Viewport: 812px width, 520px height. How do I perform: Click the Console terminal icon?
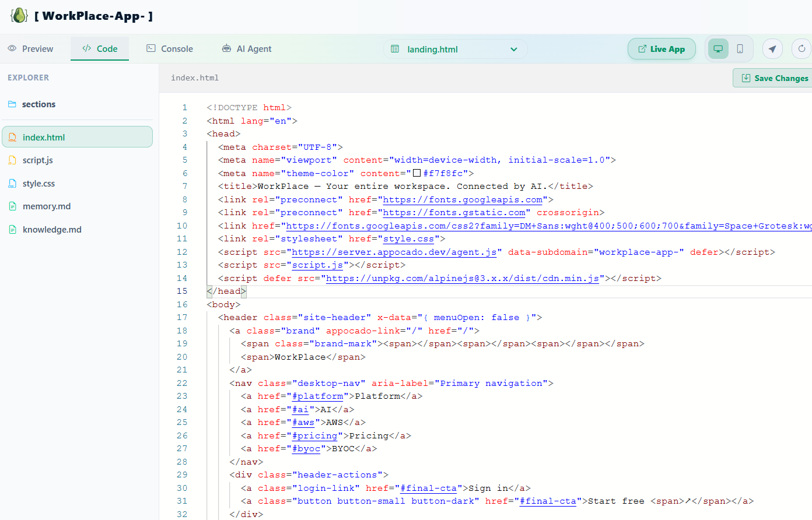(x=151, y=48)
